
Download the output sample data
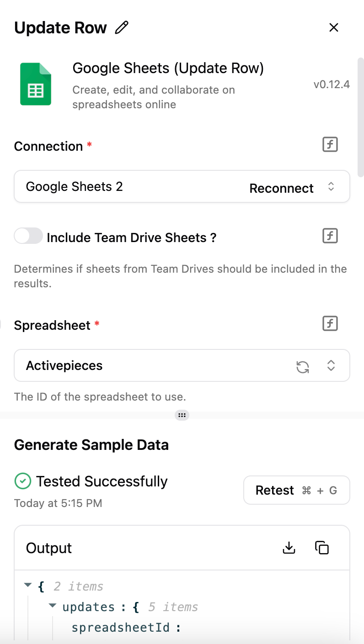point(289,548)
